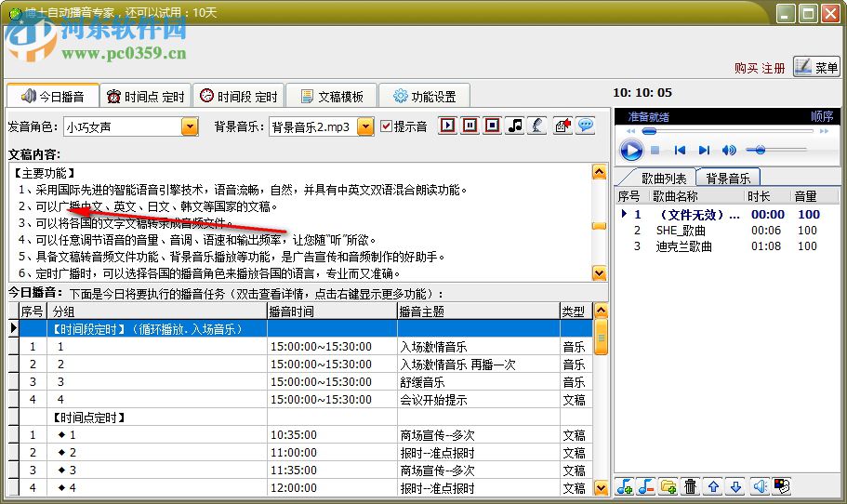Select the 10:35:00 商场宣传 task row
The height and width of the screenshot is (504, 847).
(x=306, y=435)
